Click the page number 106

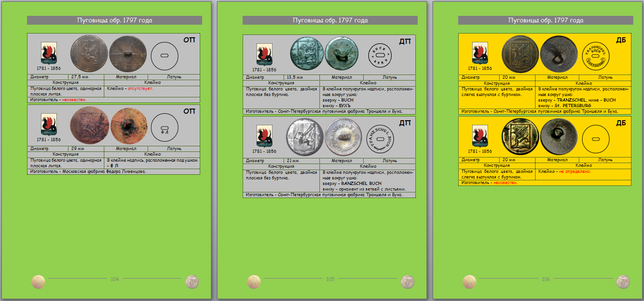pyautogui.click(x=546, y=280)
